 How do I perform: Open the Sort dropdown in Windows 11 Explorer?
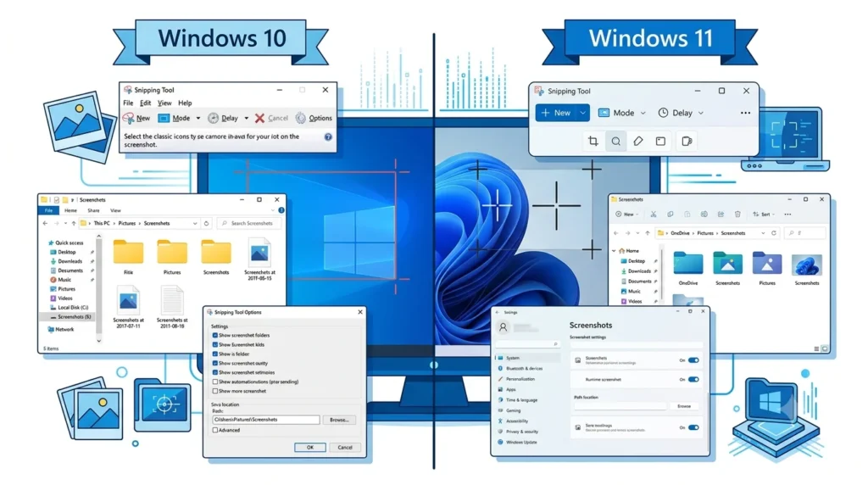764,215
